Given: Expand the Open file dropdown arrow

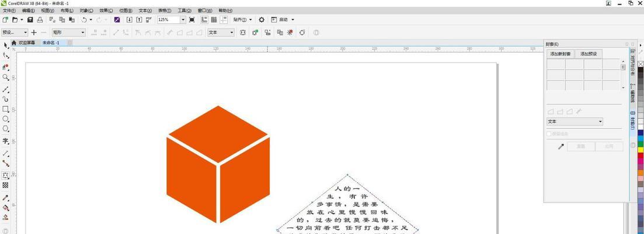Looking at the screenshot, I should (x=22, y=19).
